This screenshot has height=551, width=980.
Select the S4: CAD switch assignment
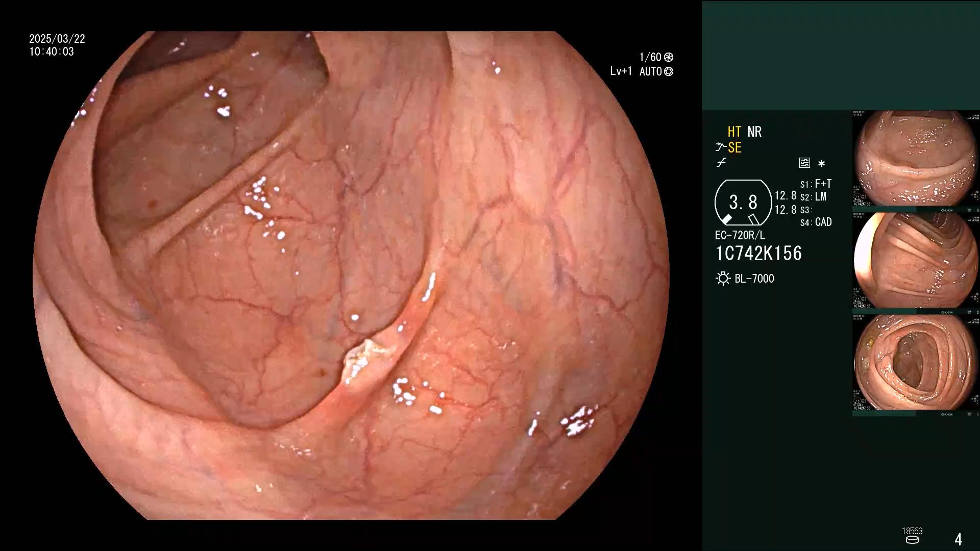(x=816, y=222)
